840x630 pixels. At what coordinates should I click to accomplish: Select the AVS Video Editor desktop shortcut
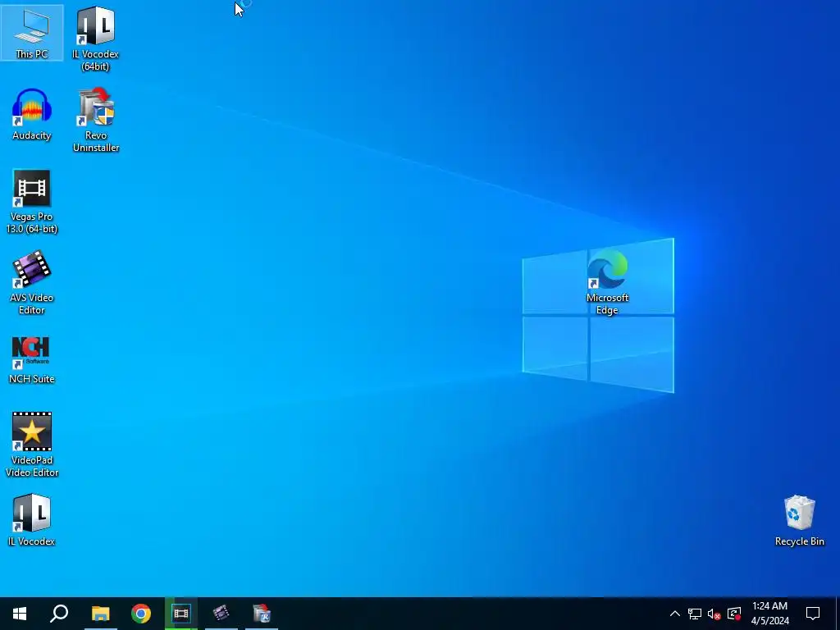[32, 283]
